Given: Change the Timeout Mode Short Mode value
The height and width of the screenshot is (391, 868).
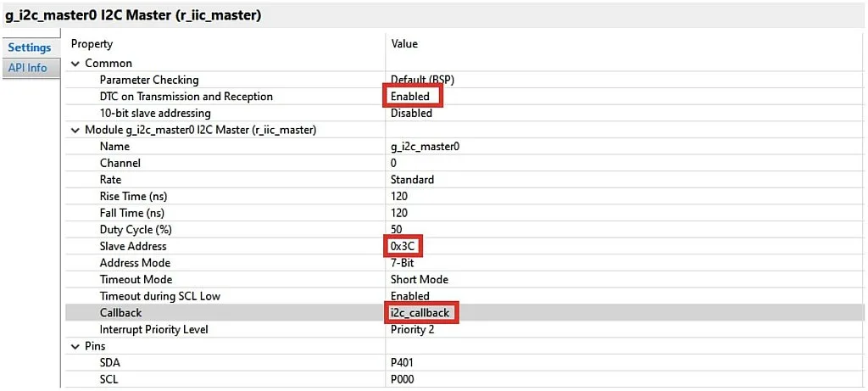Looking at the screenshot, I should (419, 279).
